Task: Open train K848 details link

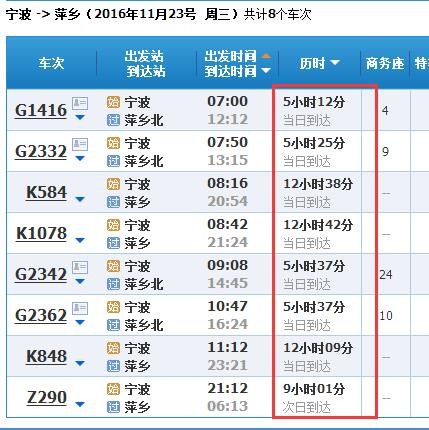Action: [46, 356]
